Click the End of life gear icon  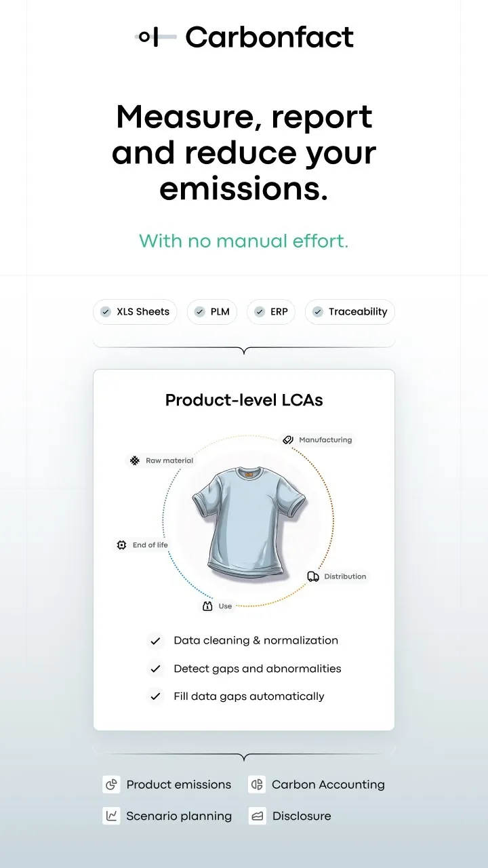[122, 545]
